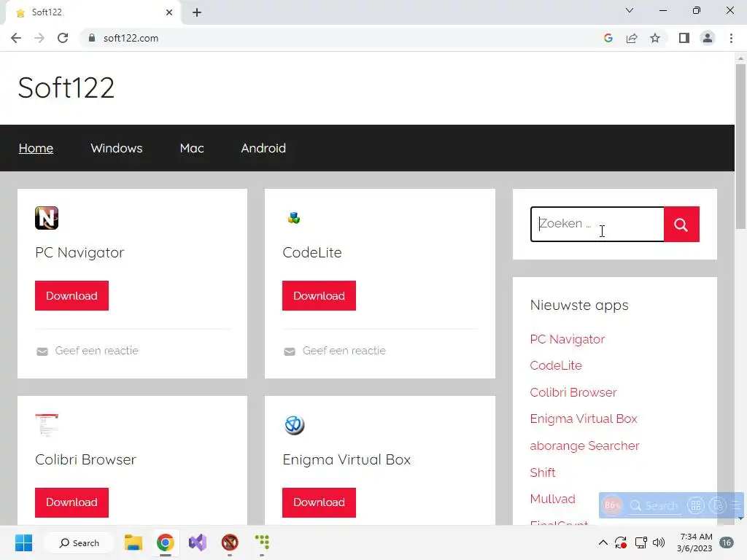Click the taskbar Search box
This screenshot has height=560, width=747.
pyautogui.click(x=79, y=542)
